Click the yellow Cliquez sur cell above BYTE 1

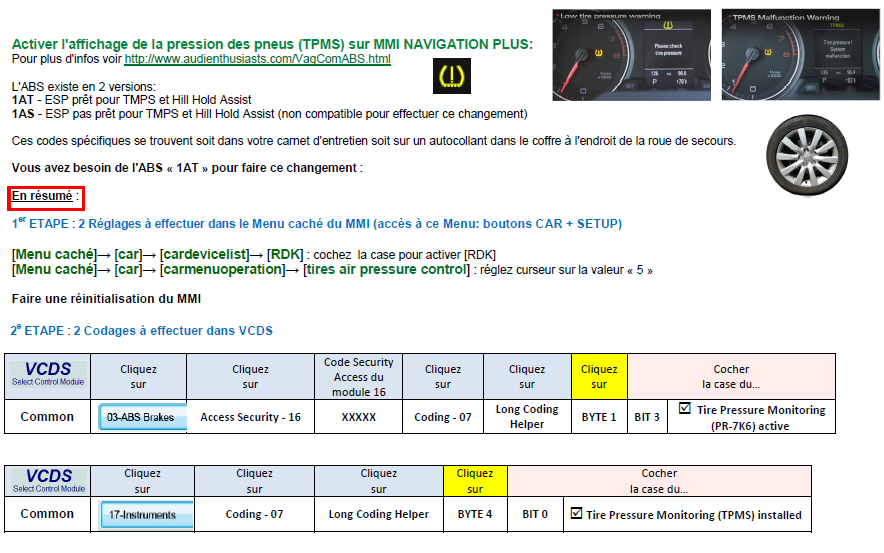coord(599,376)
